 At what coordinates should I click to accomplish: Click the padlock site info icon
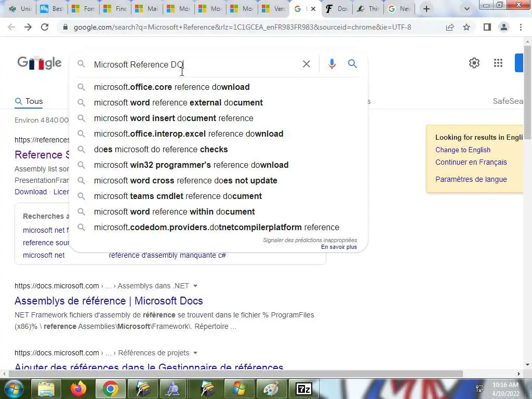[x=65, y=27]
